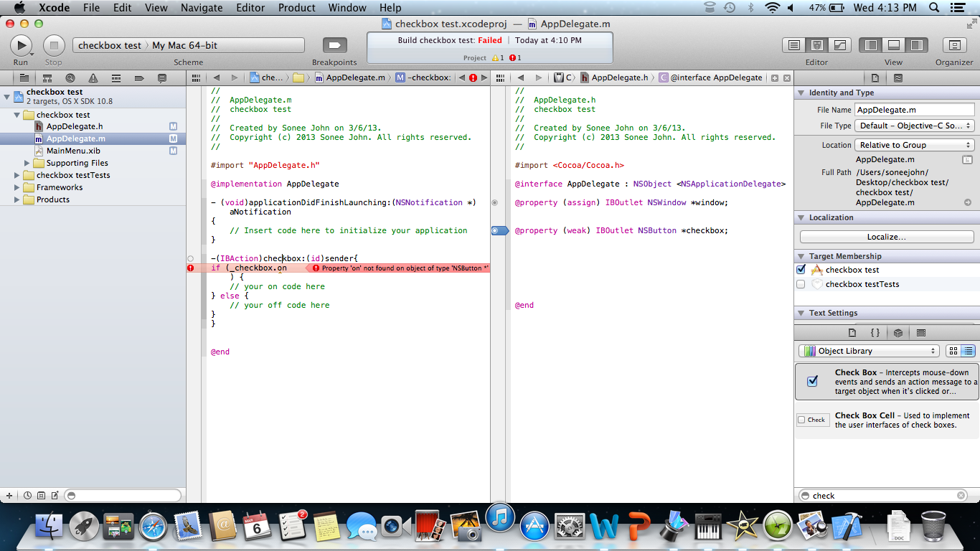Image resolution: width=980 pixels, height=551 pixels.
Task: Clear the library search field
Action: pos(961,496)
